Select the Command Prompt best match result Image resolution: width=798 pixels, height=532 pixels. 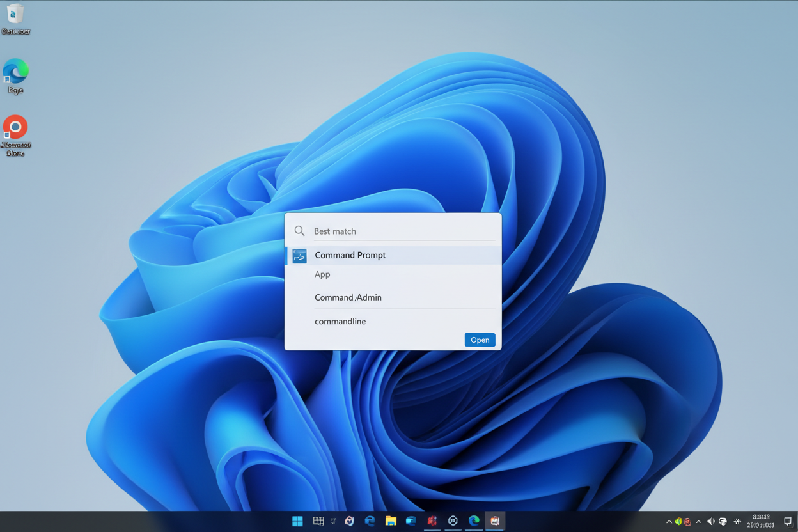[350, 255]
